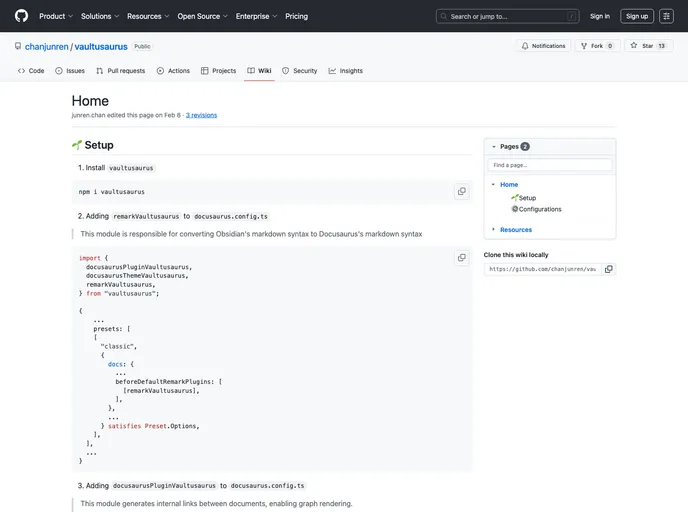Expand the Enterprise menu
Image resolution: width=688 pixels, height=512 pixels.
click(x=256, y=16)
